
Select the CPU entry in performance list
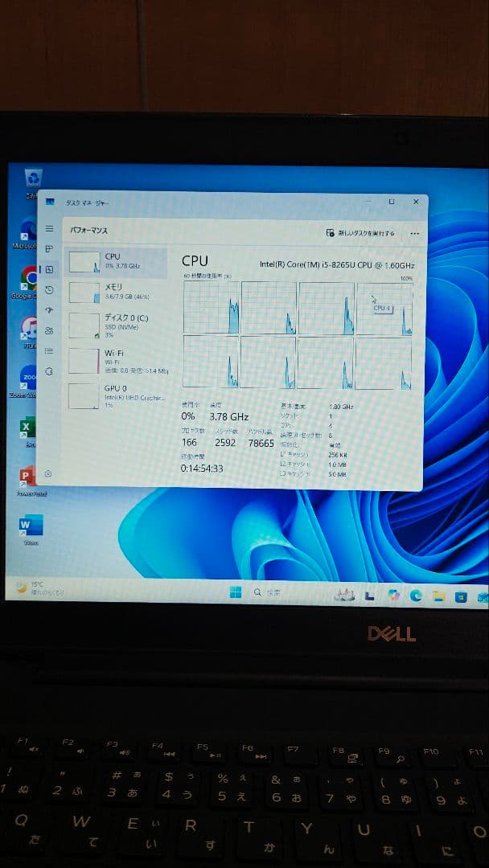(x=117, y=262)
